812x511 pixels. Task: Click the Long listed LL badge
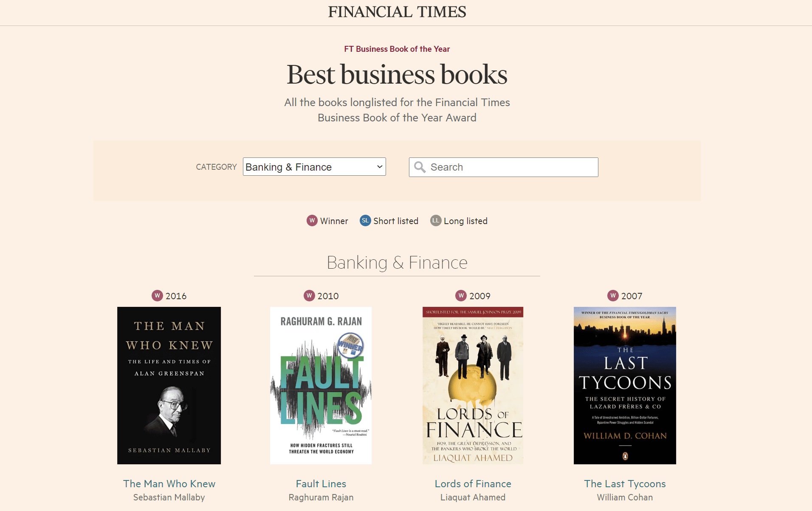pyautogui.click(x=436, y=221)
